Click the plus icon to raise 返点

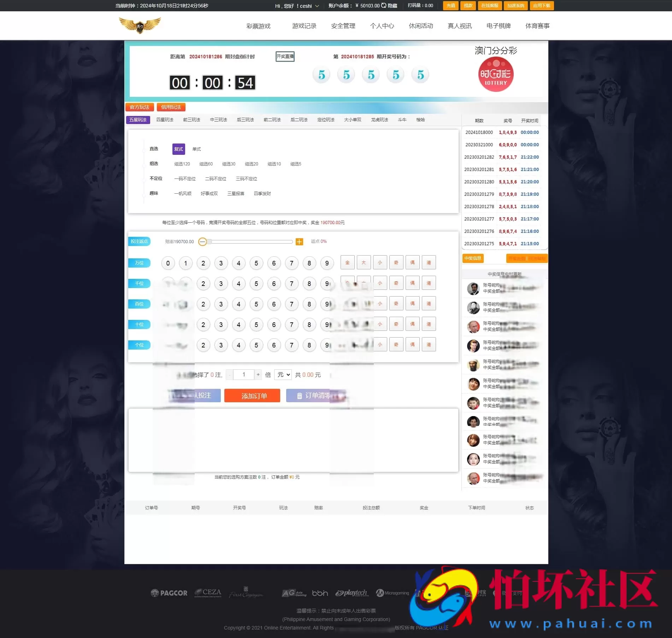click(x=299, y=242)
